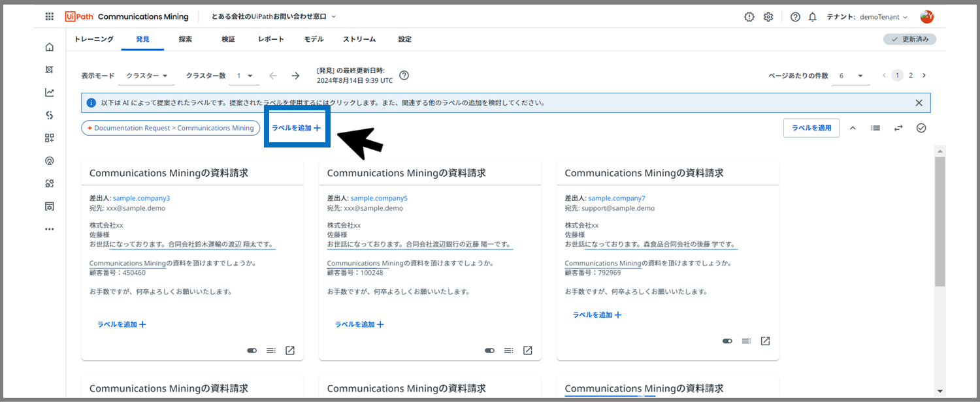Click list icon on sample.company7 card
The image size is (980, 402).
coord(747,341)
